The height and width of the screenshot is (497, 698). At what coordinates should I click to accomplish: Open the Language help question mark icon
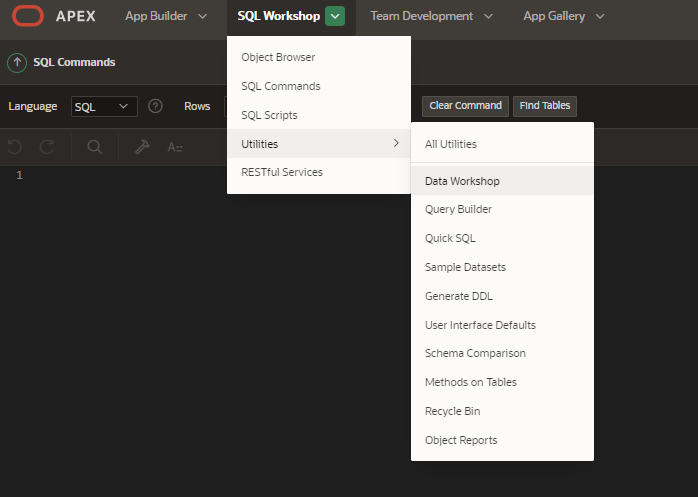click(x=155, y=106)
